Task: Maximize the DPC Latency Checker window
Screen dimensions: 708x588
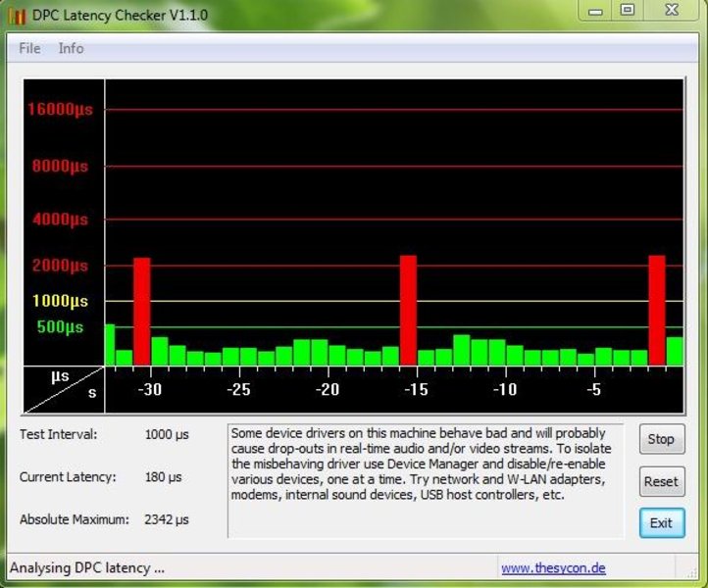Action: click(x=628, y=10)
